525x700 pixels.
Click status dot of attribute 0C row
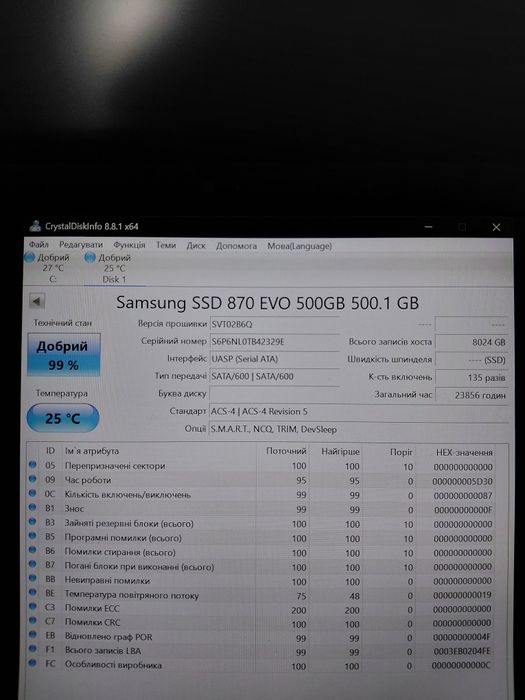[32, 493]
